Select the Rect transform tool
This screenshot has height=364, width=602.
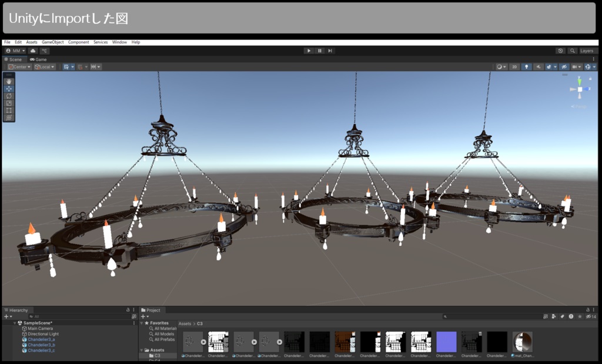(9, 111)
